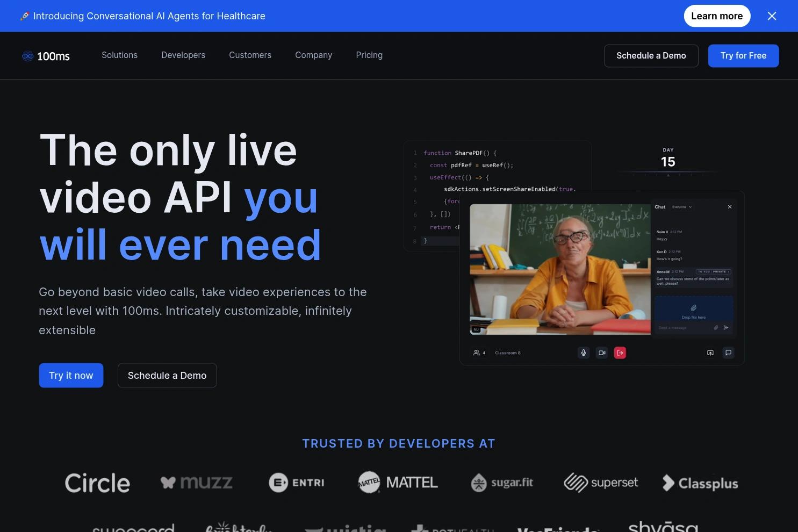
Task: Go to the Pricing page
Action: pyautogui.click(x=369, y=55)
